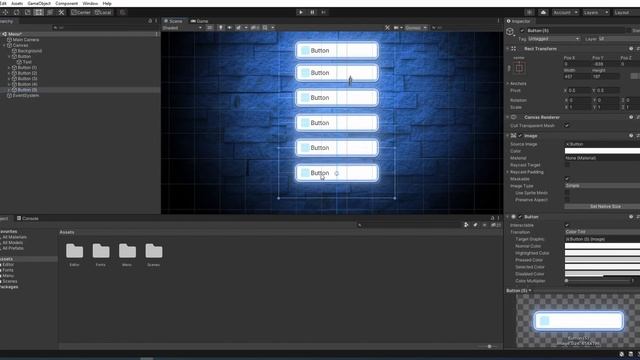This screenshot has width=640, height=360.
Task: Open the Layout dropdown
Action: coord(626,13)
